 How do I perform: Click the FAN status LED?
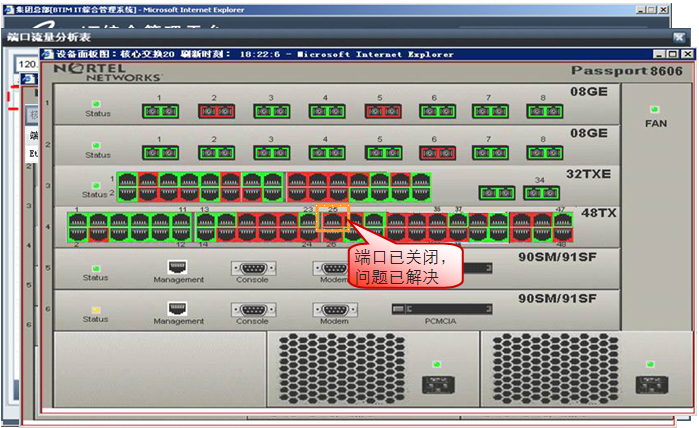[654, 109]
